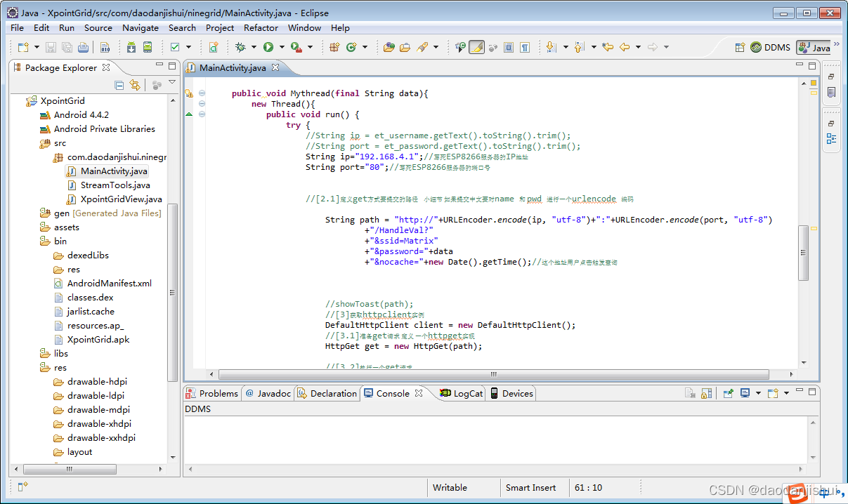Image resolution: width=848 pixels, height=504 pixels.
Task: Click the Run External Tools icon
Action: tap(296, 47)
